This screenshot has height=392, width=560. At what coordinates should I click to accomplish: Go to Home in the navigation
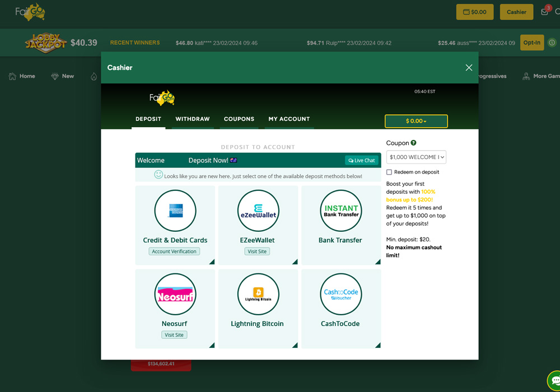27,76
